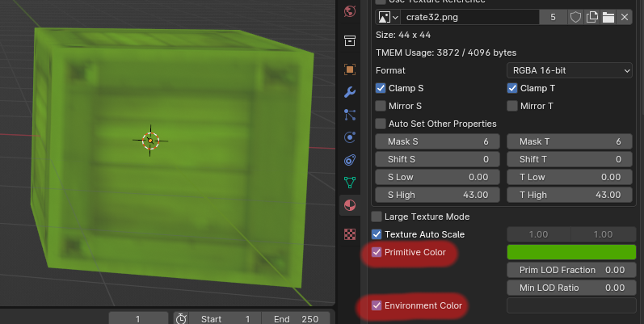Open image file with the folder icon

pos(608,17)
